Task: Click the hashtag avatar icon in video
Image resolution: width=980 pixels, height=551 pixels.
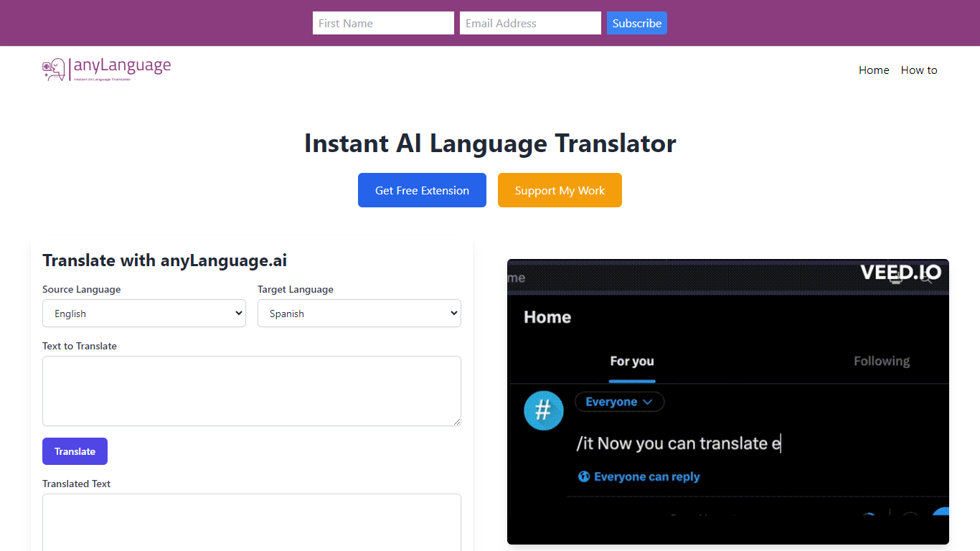Action: click(x=544, y=410)
